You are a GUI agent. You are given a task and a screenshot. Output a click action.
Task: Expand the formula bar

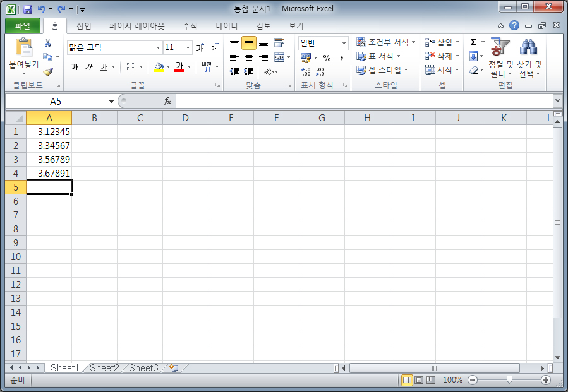tap(557, 100)
